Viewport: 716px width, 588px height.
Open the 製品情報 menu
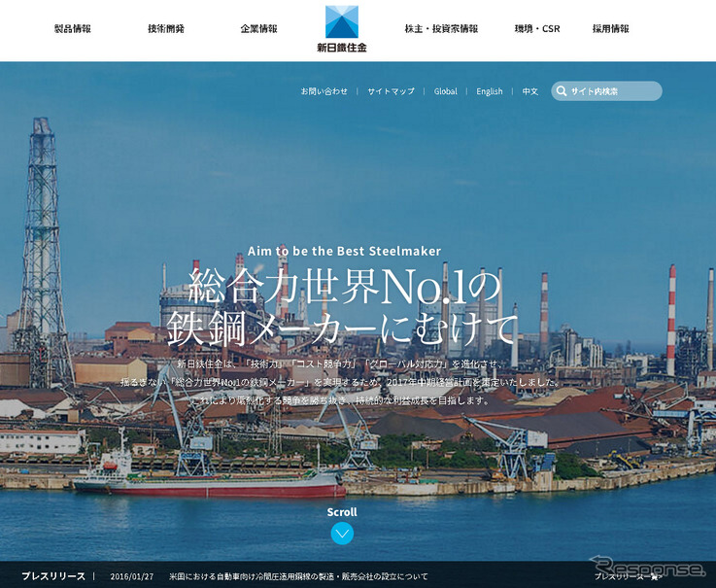coord(73,29)
